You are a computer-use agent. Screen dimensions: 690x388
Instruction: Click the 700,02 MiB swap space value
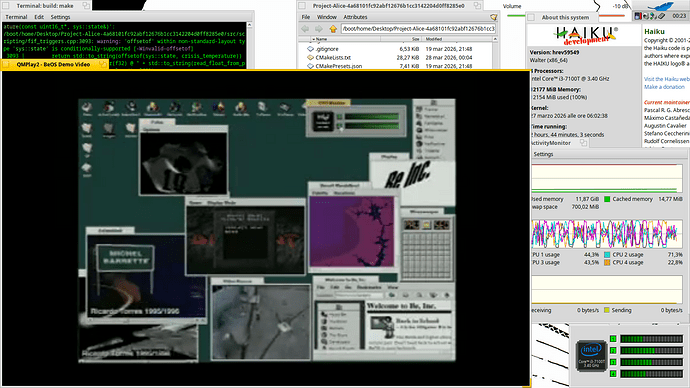[587, 207]
